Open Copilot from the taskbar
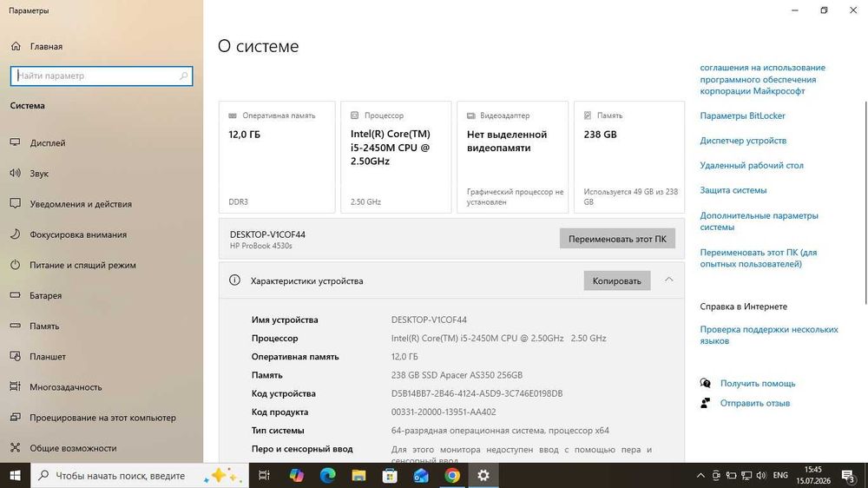The height and width of the screenshot is (488, 868). [296, 475]
